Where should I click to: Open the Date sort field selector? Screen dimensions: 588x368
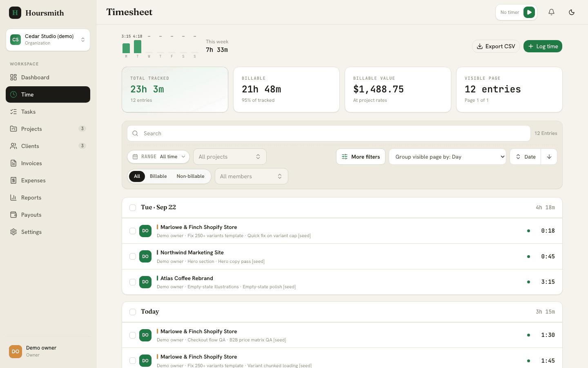point(526,157)
